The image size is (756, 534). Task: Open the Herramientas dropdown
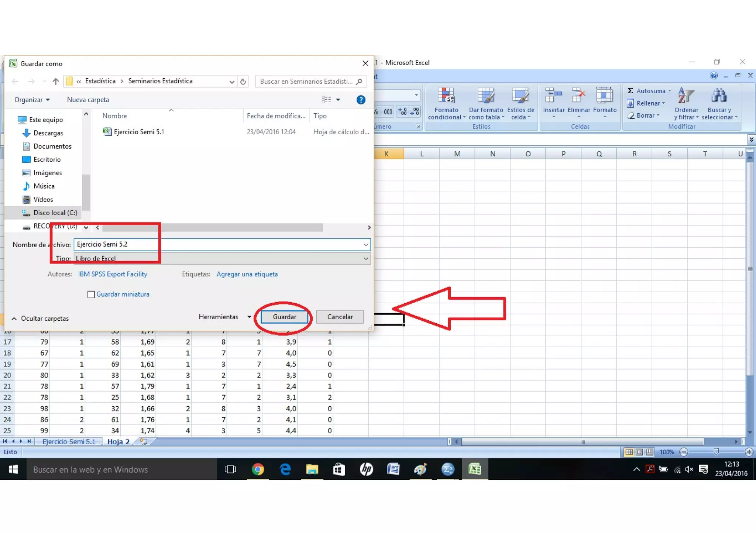tap(225, 317)
